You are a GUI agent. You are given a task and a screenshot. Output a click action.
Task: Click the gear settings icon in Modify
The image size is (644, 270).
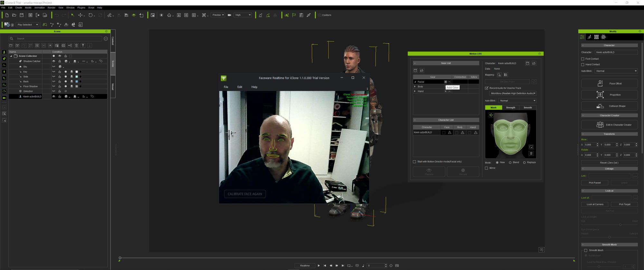pos(603,37)
